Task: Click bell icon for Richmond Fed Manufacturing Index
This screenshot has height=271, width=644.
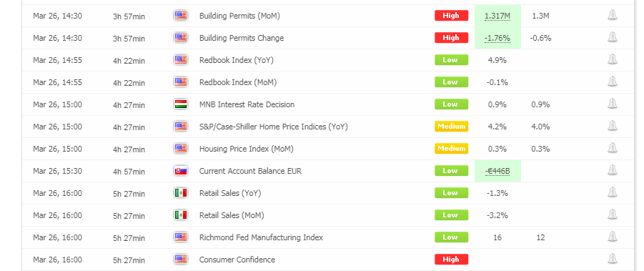Action: pyautogui.click(x=612, y=237)
